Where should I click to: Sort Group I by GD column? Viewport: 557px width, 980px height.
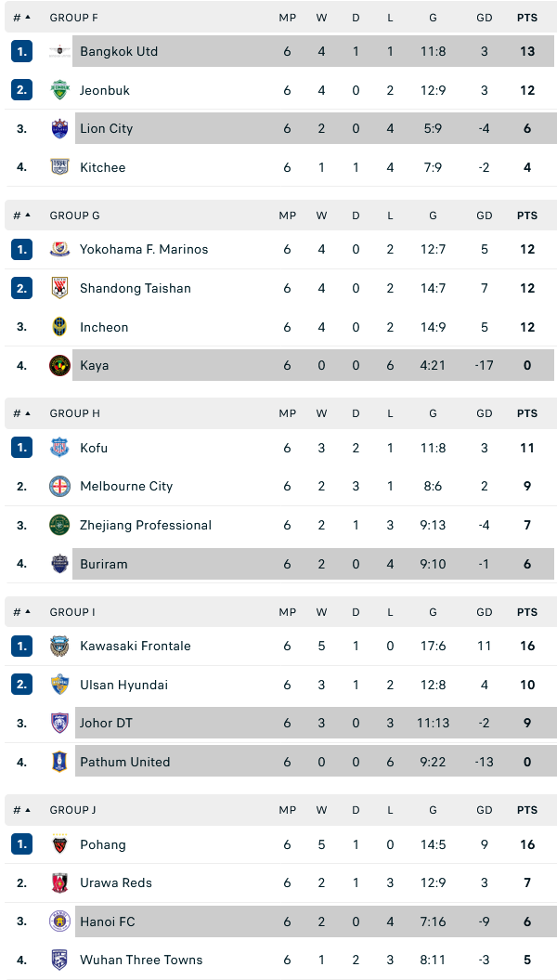pyautogui.click(x=485, y=612)
